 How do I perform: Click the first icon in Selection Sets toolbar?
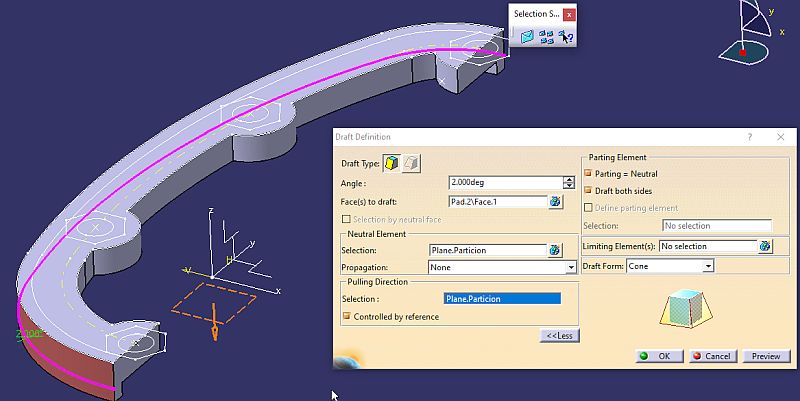527,37
